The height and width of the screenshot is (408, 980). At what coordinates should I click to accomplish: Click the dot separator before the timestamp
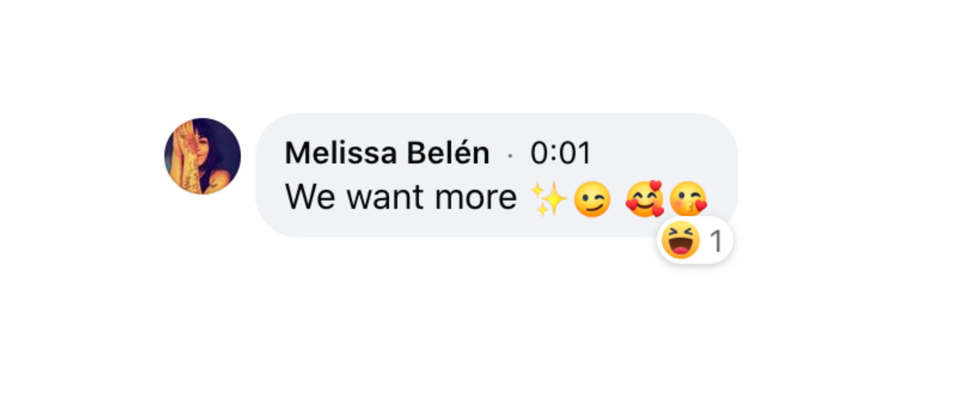510,156
